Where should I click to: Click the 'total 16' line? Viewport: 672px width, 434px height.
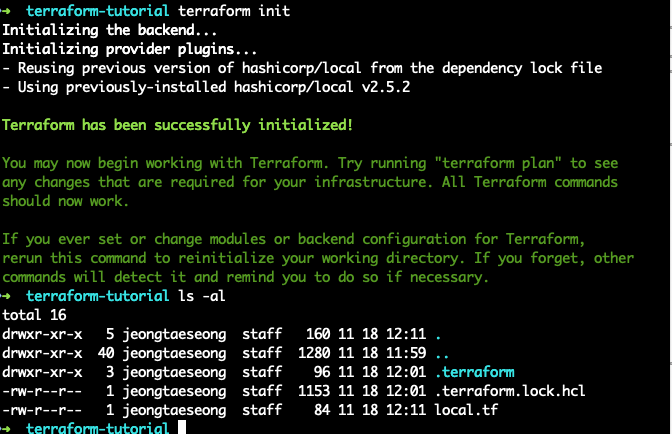point(34,315)
